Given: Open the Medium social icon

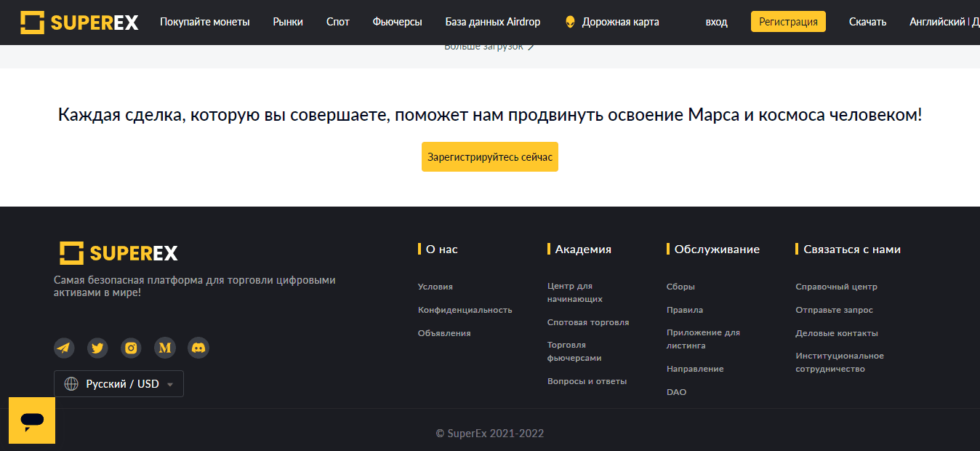Looking at the screenshot, I should coord(165,348).
